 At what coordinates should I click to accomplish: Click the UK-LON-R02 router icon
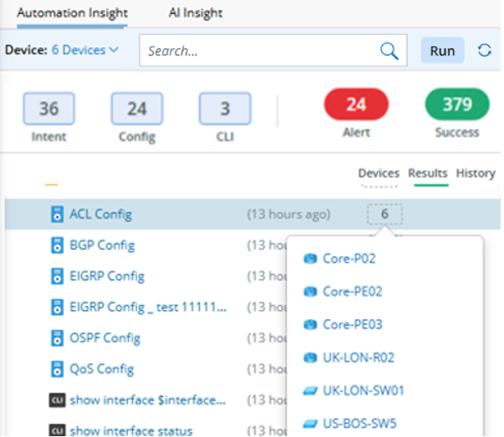tap(311, 357)
